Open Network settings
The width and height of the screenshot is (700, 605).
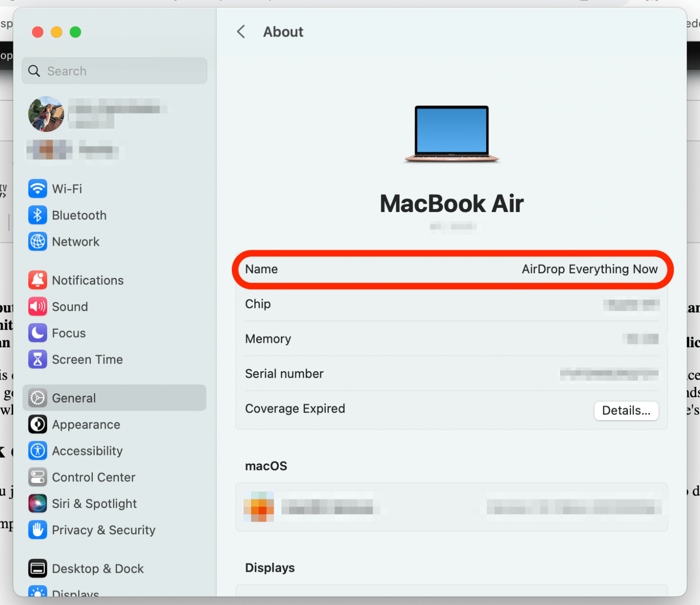(75, 241)
